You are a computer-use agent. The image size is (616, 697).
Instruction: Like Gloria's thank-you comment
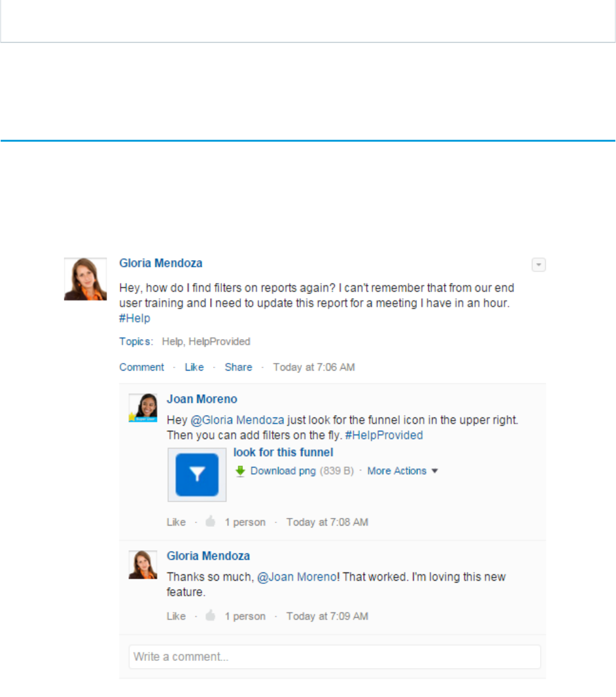click(176, 617)
